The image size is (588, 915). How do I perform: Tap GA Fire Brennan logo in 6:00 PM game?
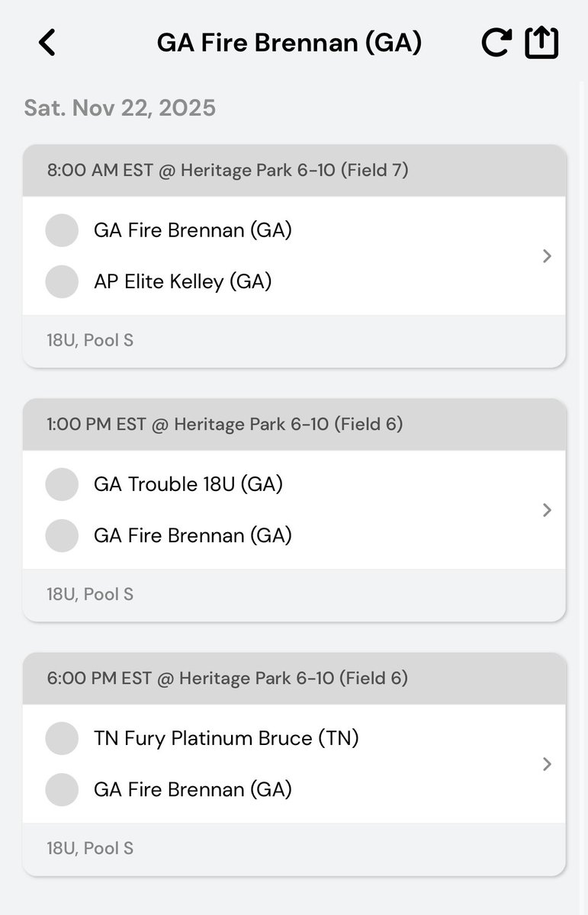(62, 789)
